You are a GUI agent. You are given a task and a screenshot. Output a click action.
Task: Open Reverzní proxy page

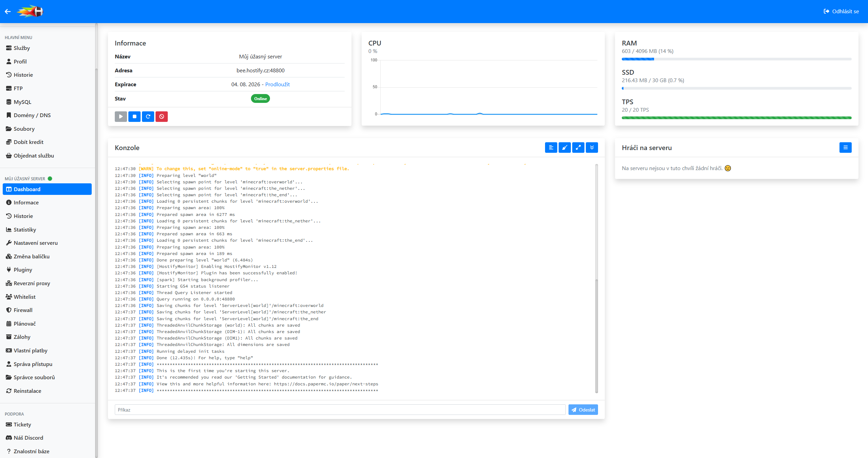47,283
